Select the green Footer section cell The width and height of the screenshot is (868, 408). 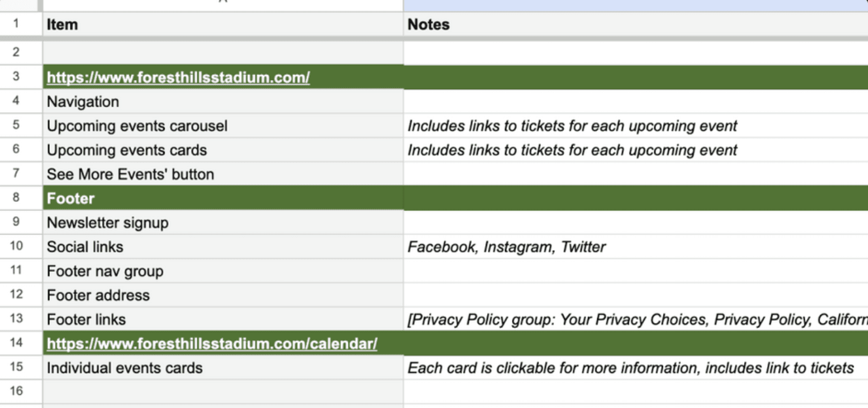coord(222,198)
